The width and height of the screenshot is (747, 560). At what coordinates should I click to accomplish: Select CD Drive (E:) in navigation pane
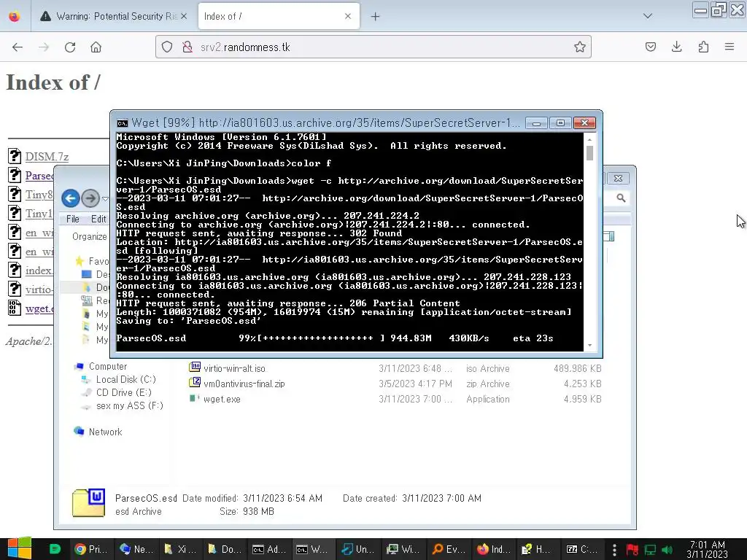(x=123, y=392)
